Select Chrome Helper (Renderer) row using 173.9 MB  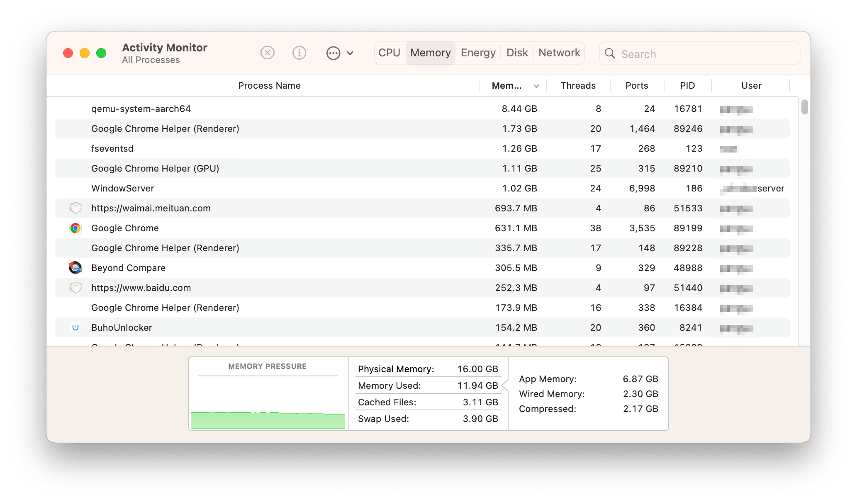click(422, 308)
